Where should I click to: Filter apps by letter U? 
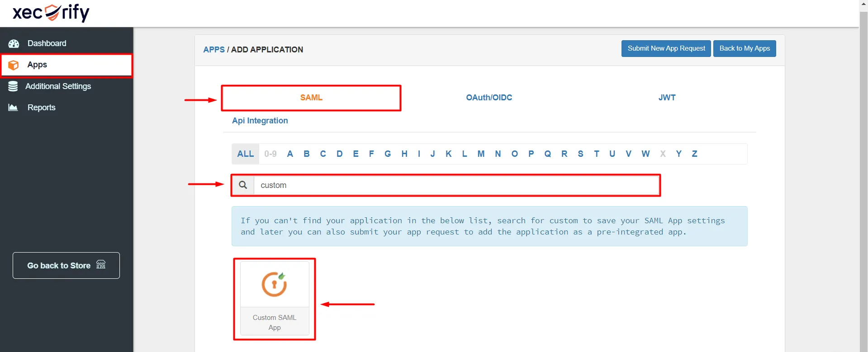point(612,154)
